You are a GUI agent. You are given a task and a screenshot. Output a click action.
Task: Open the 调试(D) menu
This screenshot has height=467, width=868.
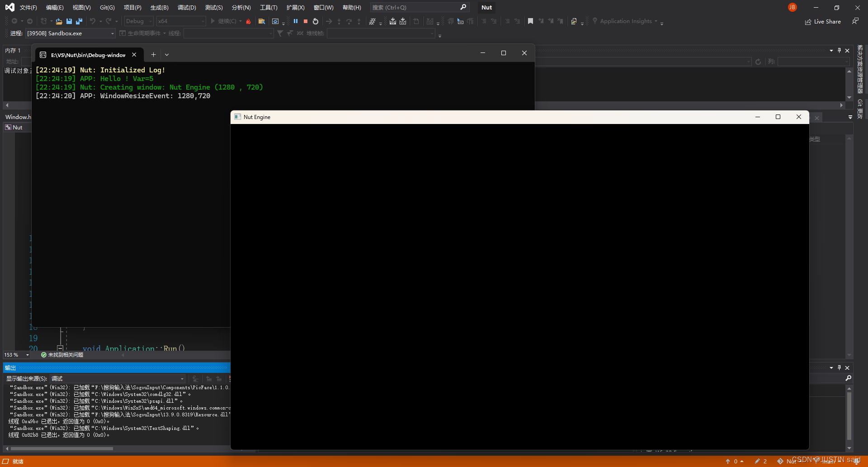187,7
